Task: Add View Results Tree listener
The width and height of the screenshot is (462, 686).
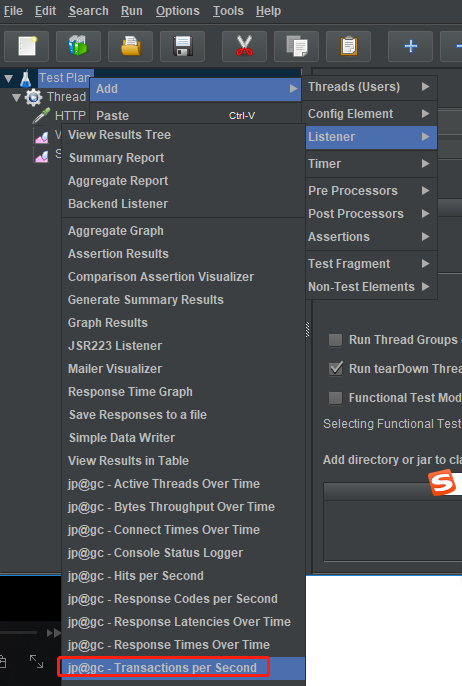Action: click(x=183, y=135)
